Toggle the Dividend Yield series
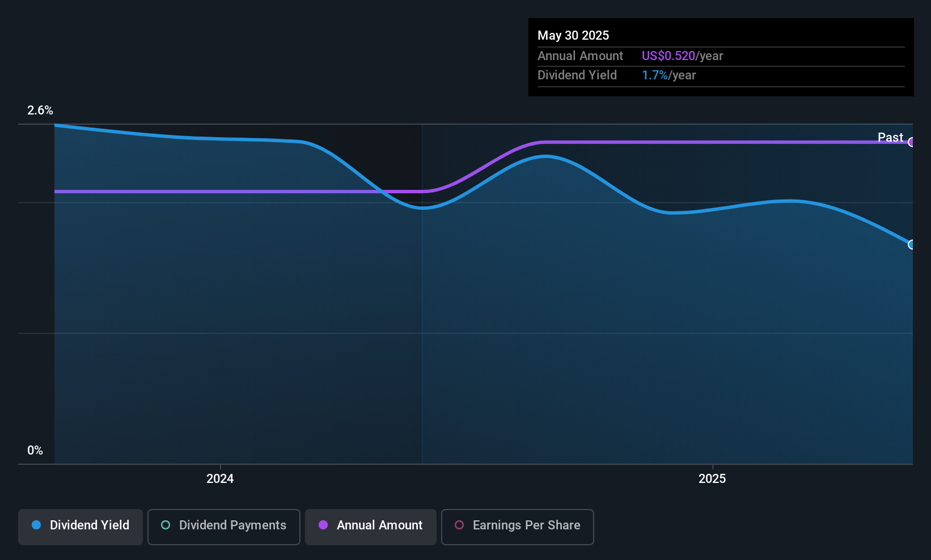Screen dimensions: 931x560 [x=81, y=527]
